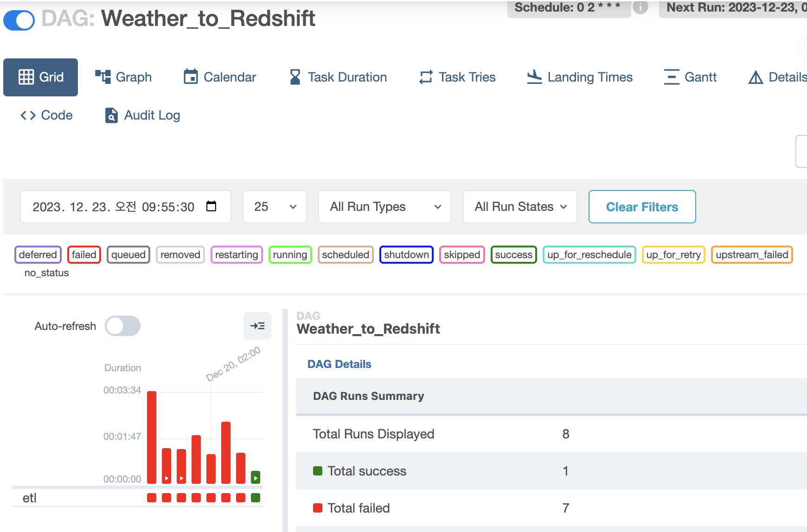807x532 pixels.
Task: Select the shutdown status badge
Action: coord(406,254)
